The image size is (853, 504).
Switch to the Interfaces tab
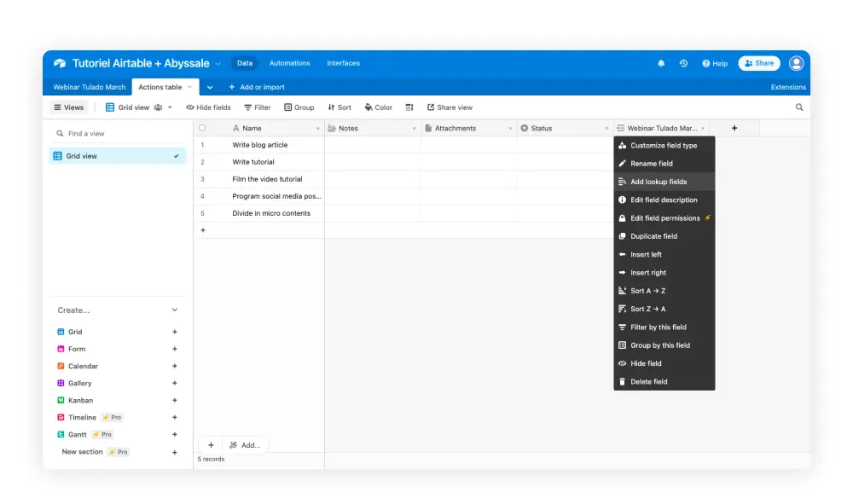[x=343, y=63]
